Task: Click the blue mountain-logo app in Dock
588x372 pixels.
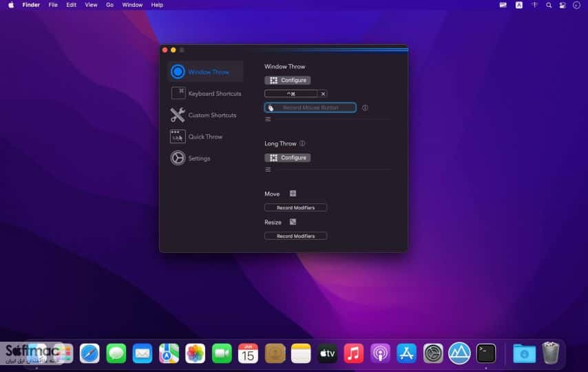Action: click(459, 353)
